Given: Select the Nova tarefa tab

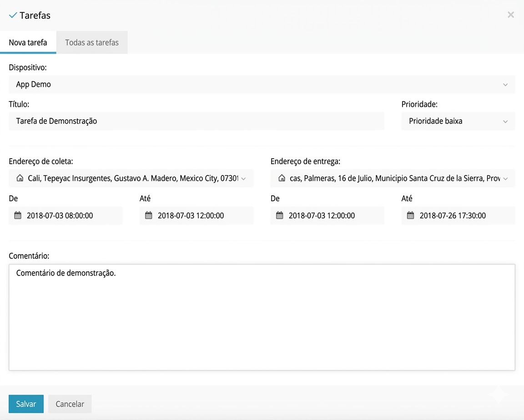Looking at the screenshot, I should pos(28,43).
